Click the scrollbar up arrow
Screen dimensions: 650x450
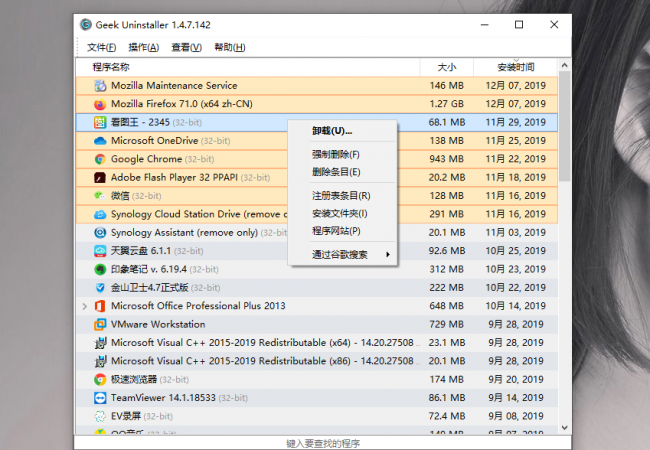click(564, 65)
